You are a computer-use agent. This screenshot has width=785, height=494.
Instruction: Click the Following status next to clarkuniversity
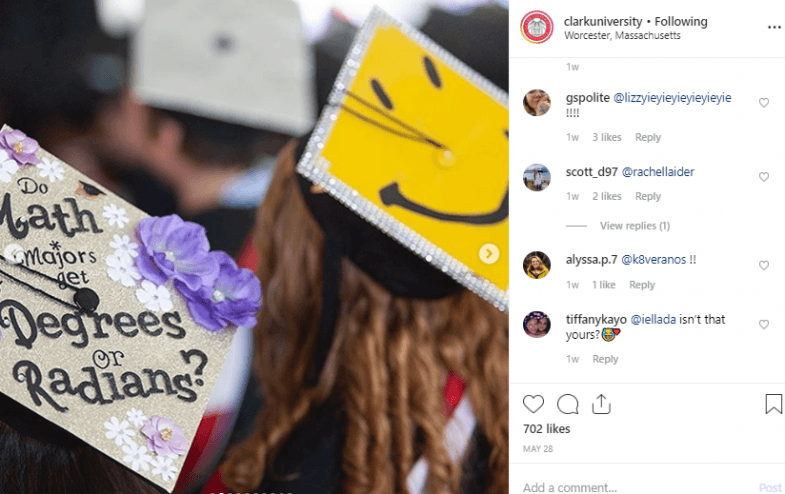(x=681, y=22)
